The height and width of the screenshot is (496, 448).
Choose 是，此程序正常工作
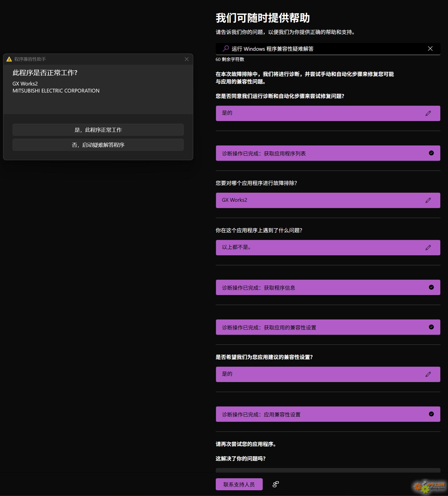click(98, 130)
